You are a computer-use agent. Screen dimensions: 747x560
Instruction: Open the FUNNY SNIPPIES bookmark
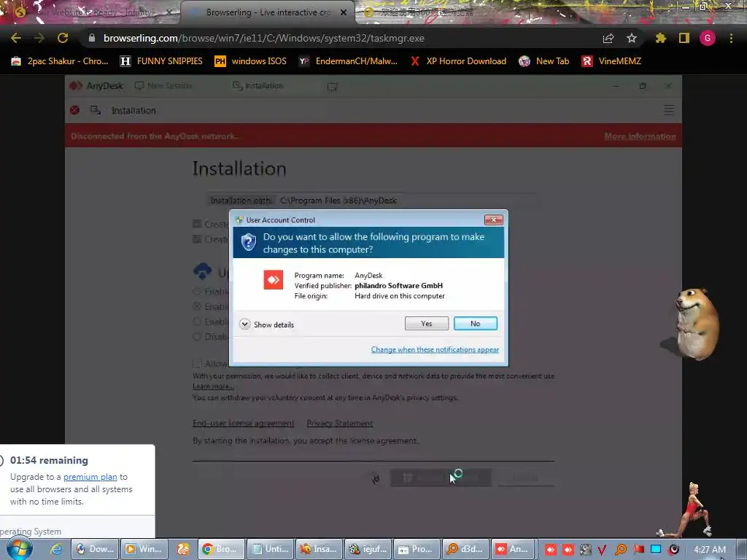coord(161,61)
